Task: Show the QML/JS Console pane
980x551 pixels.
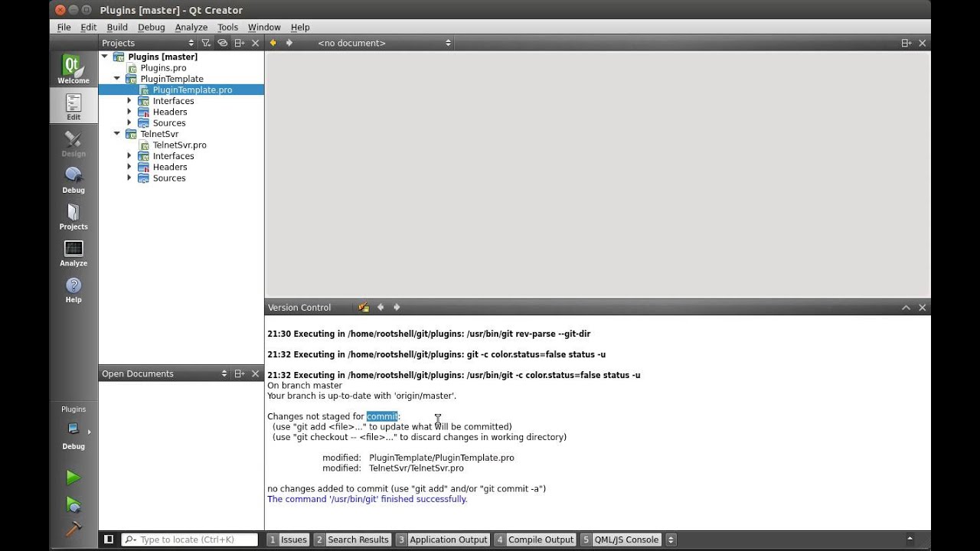Action: coord(621,540)
